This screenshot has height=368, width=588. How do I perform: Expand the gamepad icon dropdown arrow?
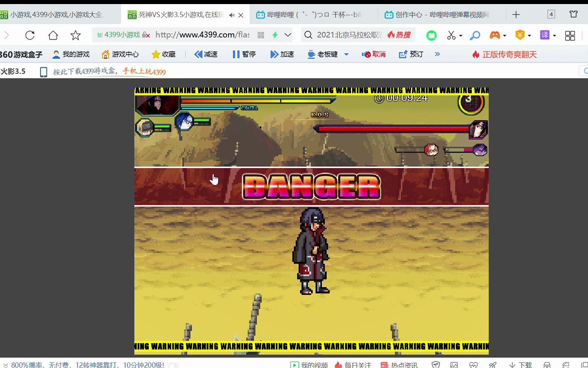[505, 36]
